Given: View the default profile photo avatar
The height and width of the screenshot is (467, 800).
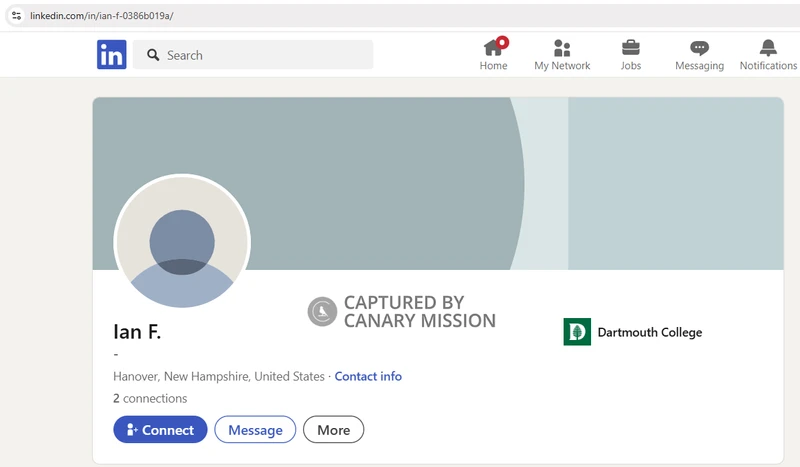Looking at the screenshot, I should point(182,241).
